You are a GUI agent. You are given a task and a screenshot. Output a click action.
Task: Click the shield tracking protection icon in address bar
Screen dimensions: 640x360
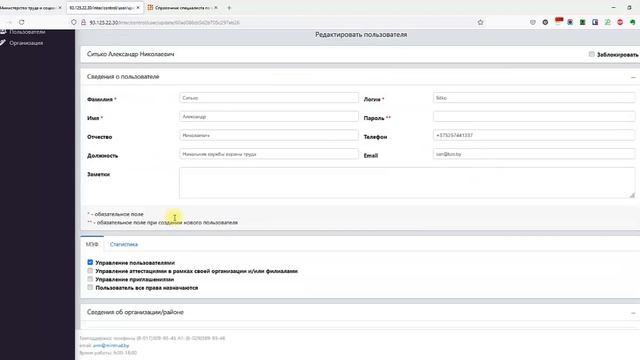[74, 22]
